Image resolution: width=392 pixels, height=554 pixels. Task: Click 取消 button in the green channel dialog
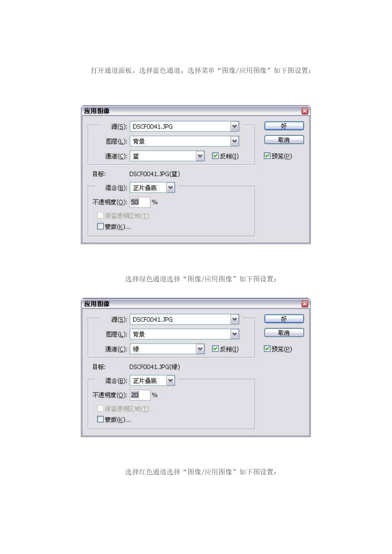[284, 333]
